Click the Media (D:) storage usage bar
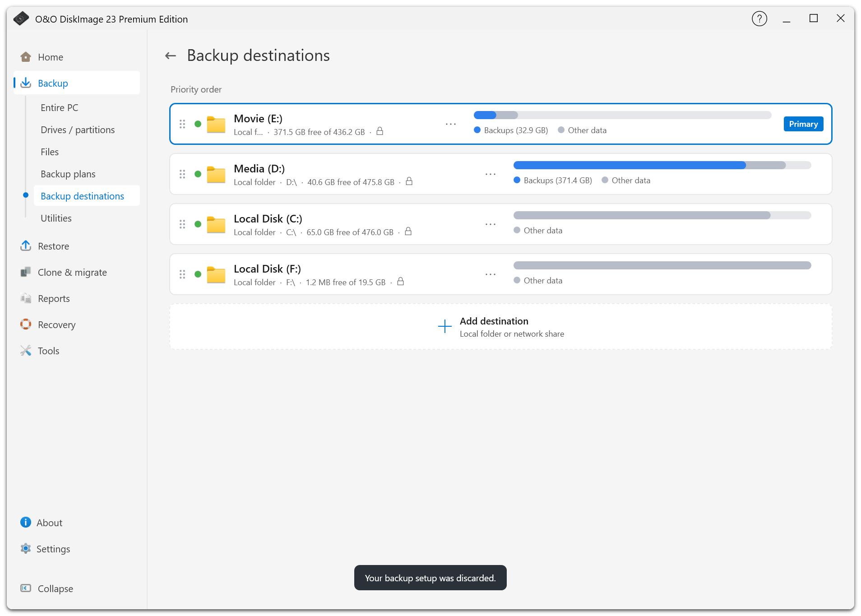 click(662, 165)
